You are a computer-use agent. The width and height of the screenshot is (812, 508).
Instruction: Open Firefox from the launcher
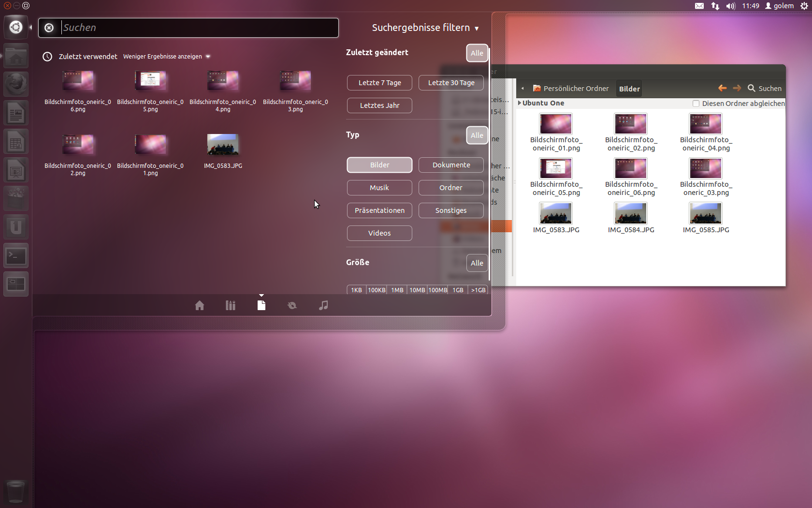16,84
